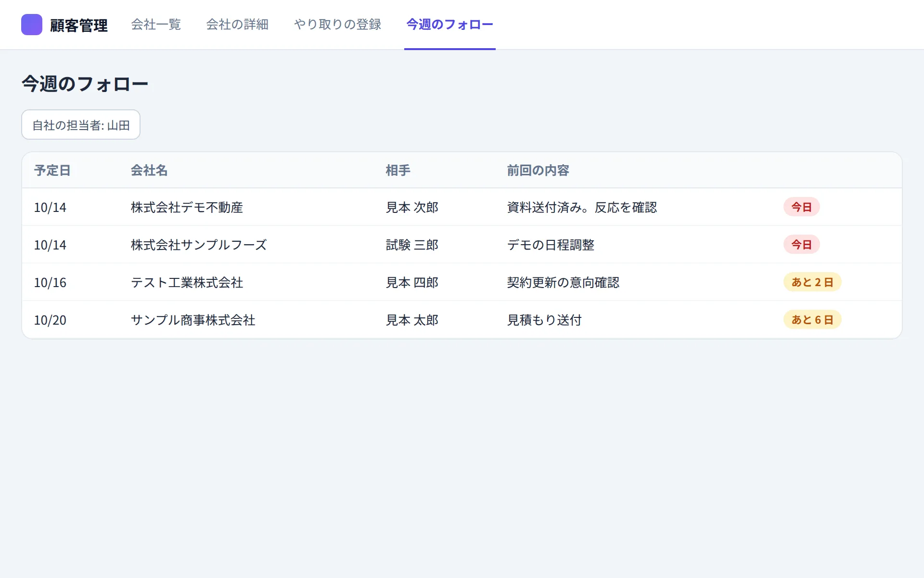Select the 今週のフォロー tab

tap(450, 25)
